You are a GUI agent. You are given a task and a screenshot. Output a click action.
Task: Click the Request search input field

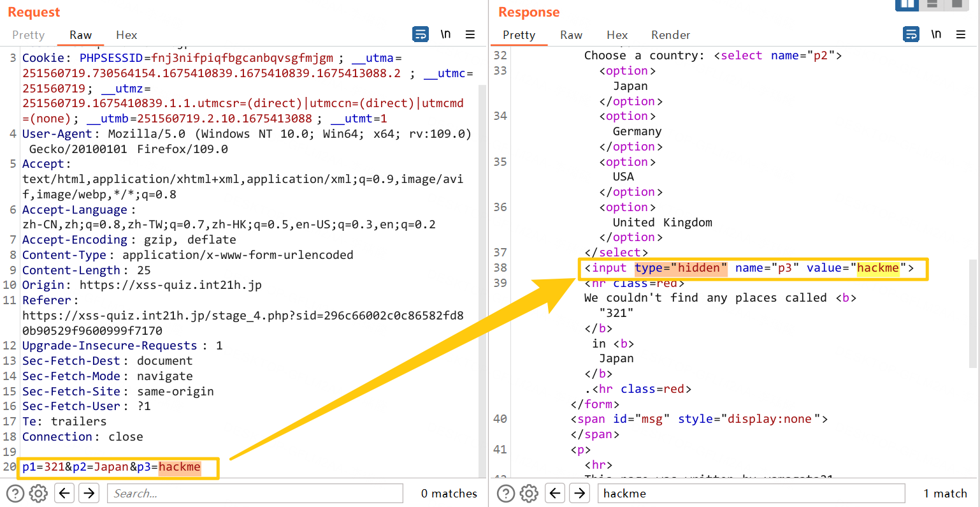click(x=255, y=493)
